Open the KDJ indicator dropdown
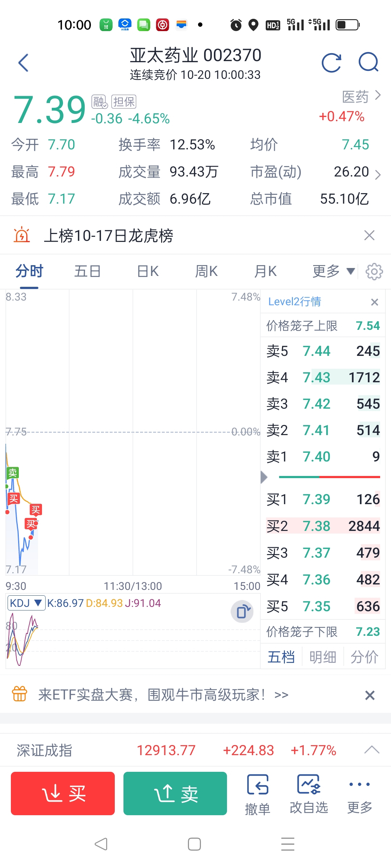 pos(26,603)
